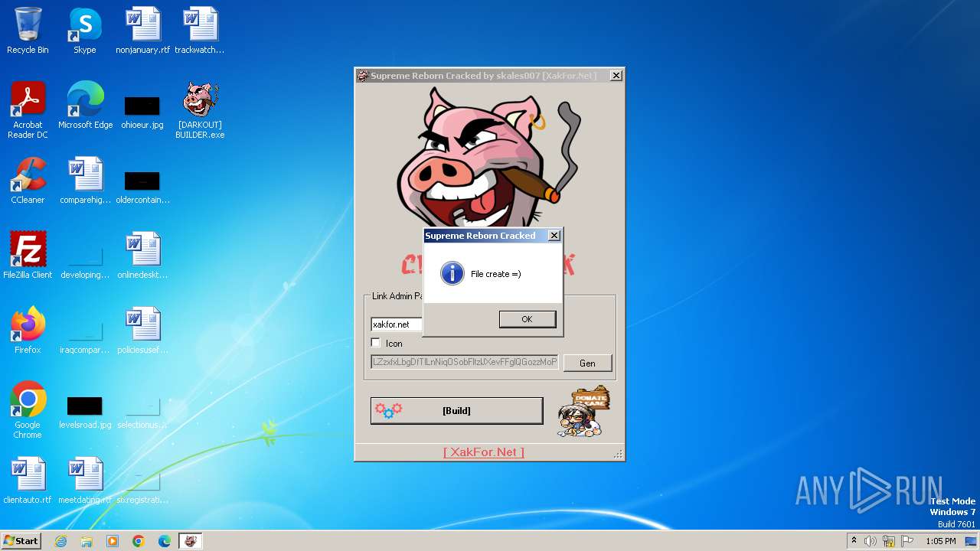
Task: Select the oldercontain image file
Action: pos(142,187)
